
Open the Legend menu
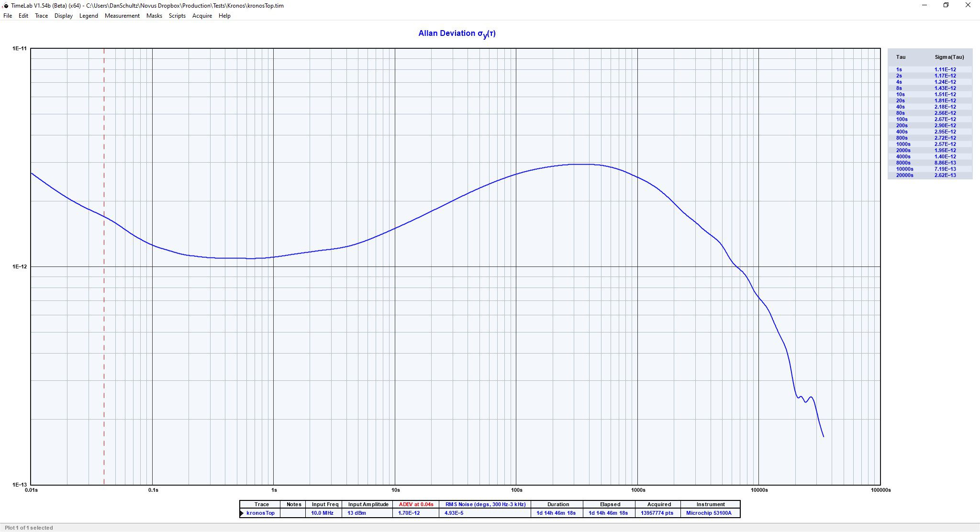(89, 16)
